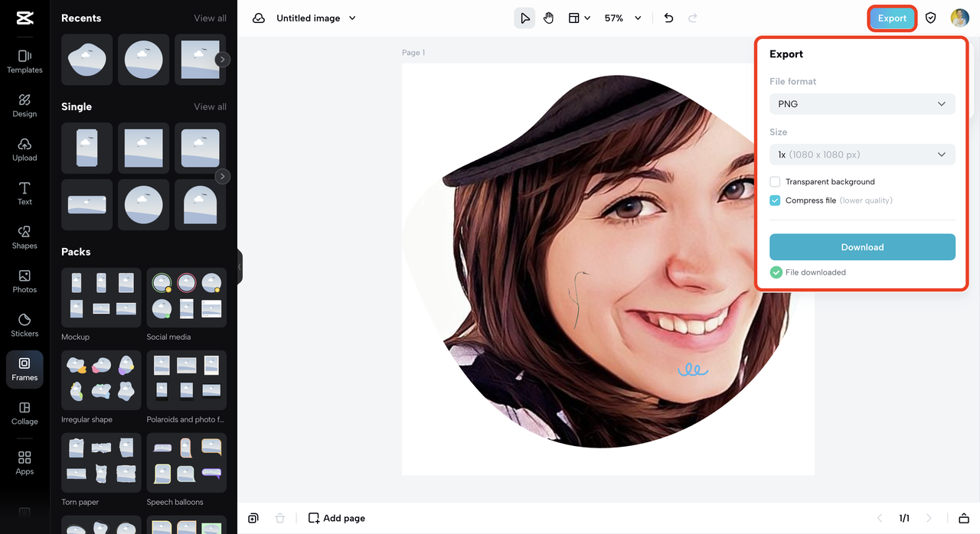Select the arch-shaped frame in Single
The height and width of the screenshot is (534, 980).
pos(201,205)
